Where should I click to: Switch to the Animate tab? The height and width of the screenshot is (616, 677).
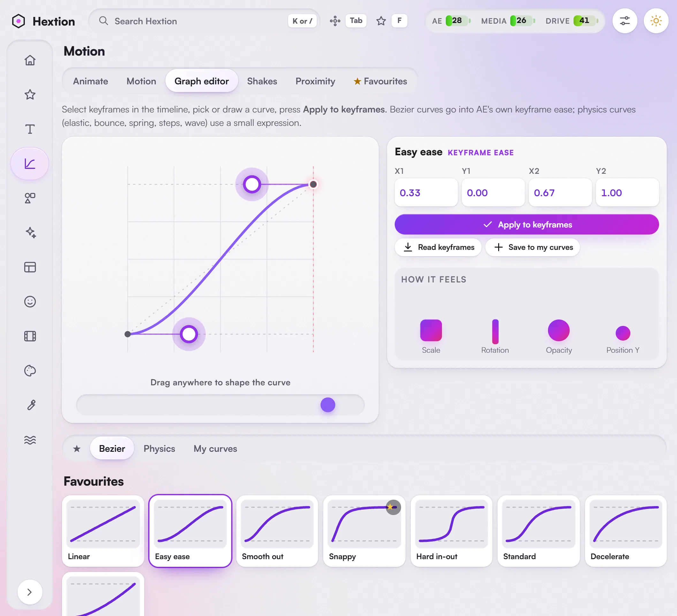[90, 81]
